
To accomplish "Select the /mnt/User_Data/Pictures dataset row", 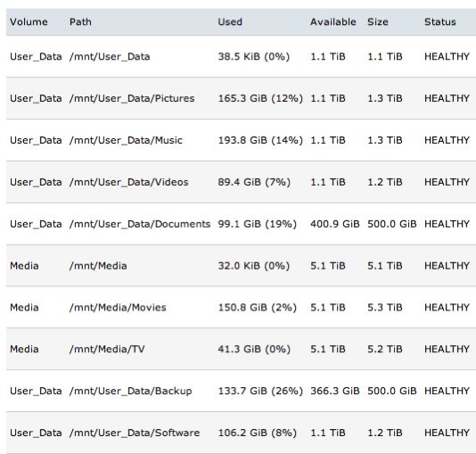I will pos(241,98).
